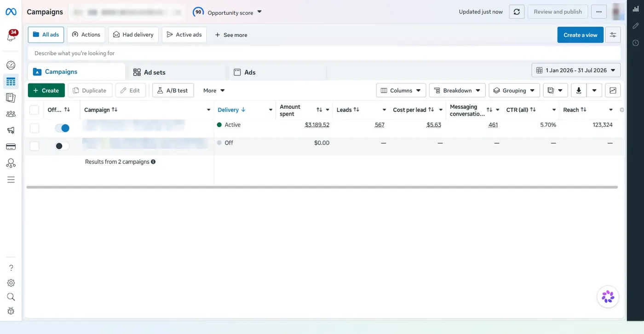Turn on the second campaign toggle
Viewport: 644px width, 334px height.
62,146
